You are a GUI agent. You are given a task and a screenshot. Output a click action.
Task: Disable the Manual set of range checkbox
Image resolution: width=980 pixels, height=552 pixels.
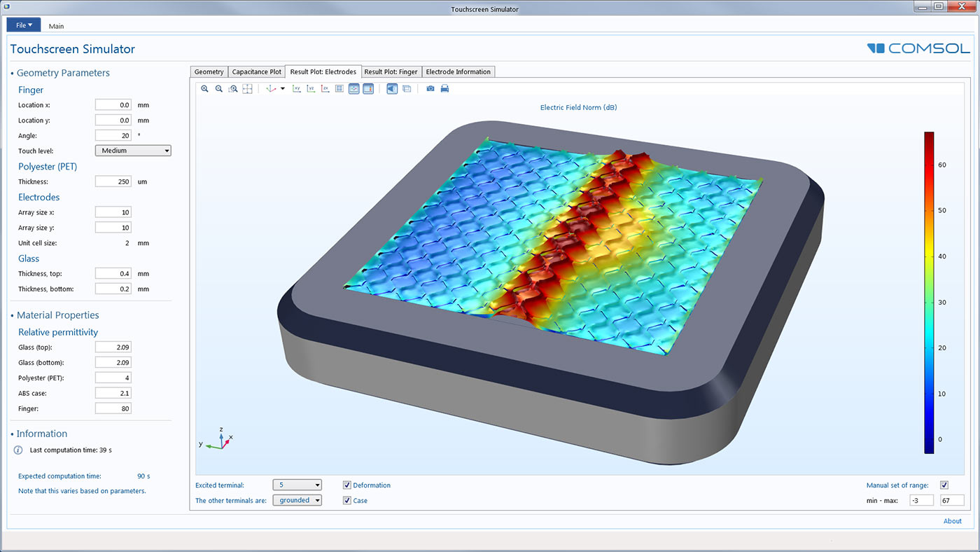(944, 485)
